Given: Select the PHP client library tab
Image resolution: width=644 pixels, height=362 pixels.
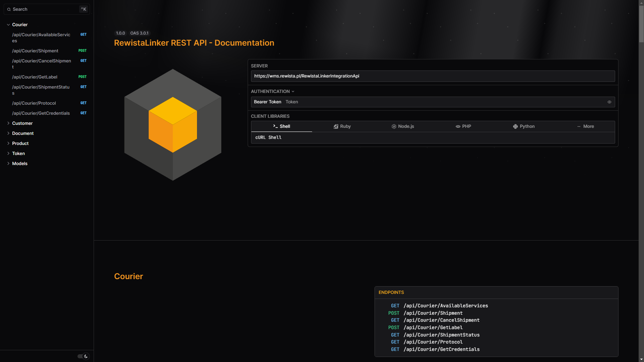Looking at the screenshot, I should [463, 126].
